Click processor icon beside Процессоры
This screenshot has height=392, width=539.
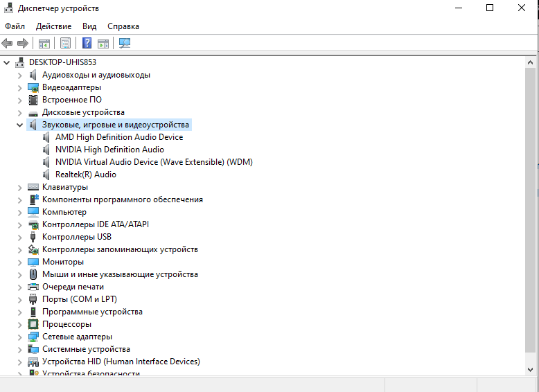coord(33,324)
